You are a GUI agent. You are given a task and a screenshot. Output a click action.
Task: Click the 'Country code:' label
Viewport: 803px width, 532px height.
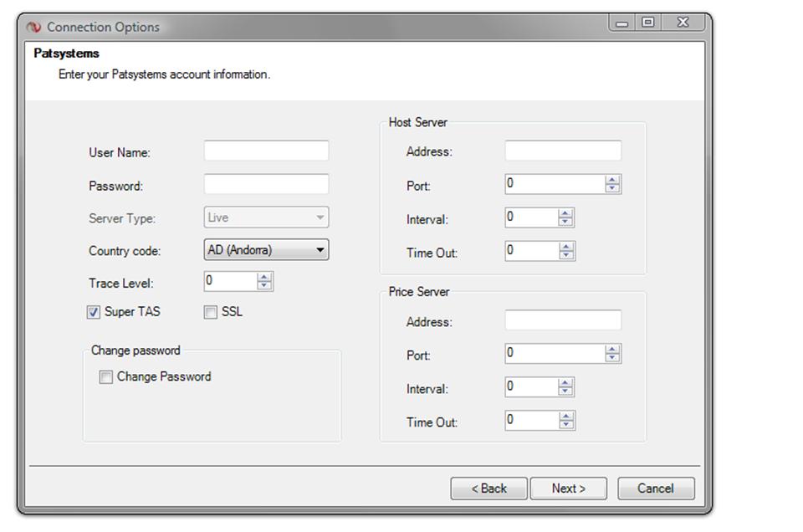pyautogui.click(x=125, y=251)
